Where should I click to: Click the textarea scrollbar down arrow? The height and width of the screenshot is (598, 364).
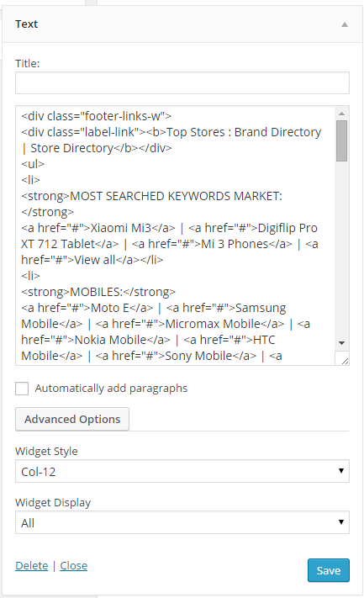tap(341, 343)
